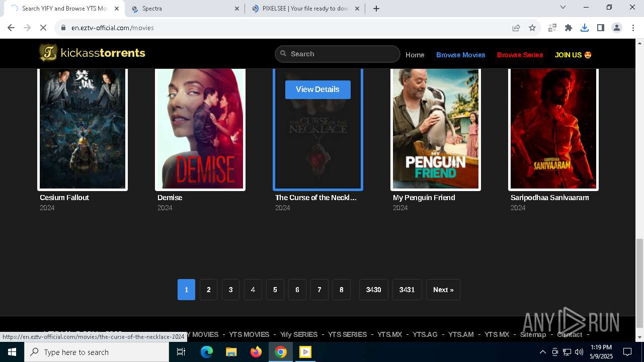Open File Explorer from taskbar
Screen dimensions: 644x362
click(231, 352)
